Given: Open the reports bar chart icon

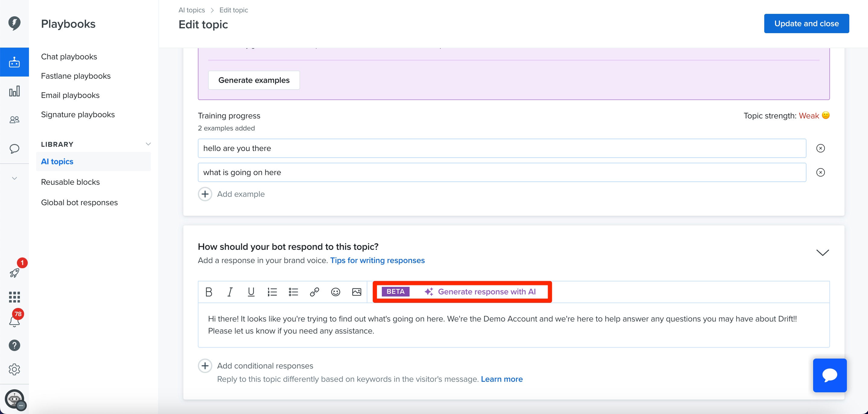Looking at the screenshot, I should 14,91.
